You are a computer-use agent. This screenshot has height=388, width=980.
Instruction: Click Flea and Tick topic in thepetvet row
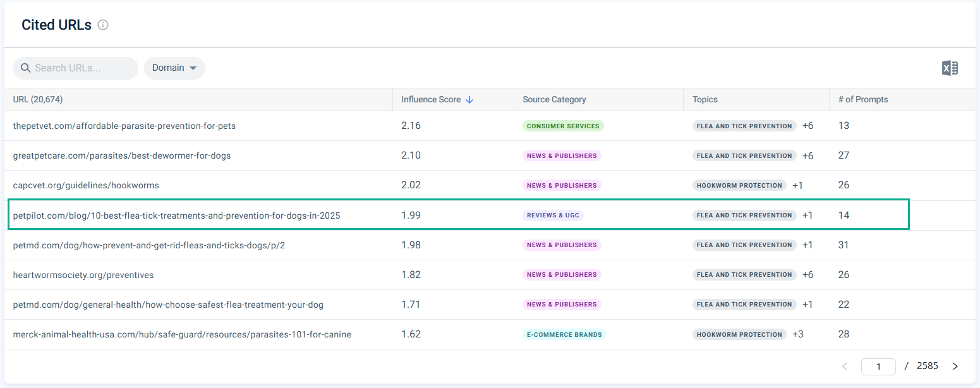coord(744,126)
